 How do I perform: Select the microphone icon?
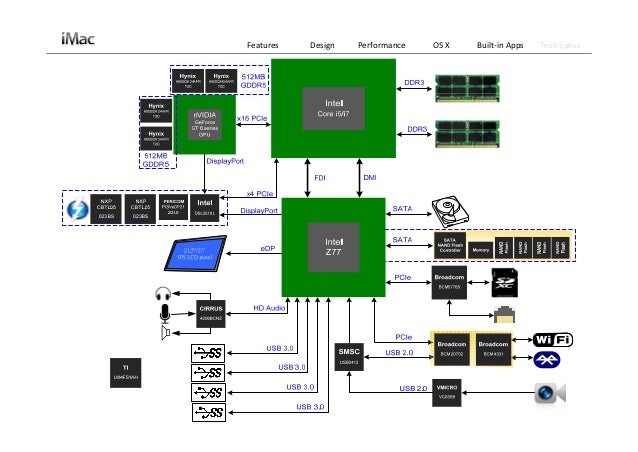pyautogui.click(x=164, y=313)
